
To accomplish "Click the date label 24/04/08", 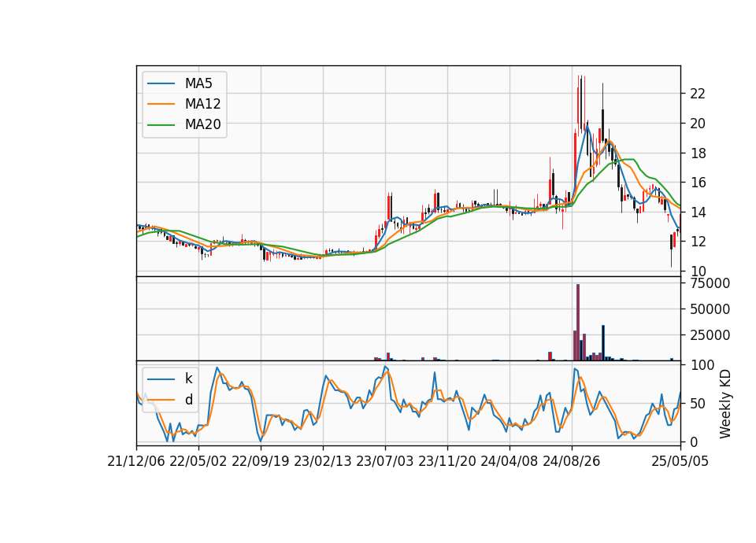I will tap(510, 461).
